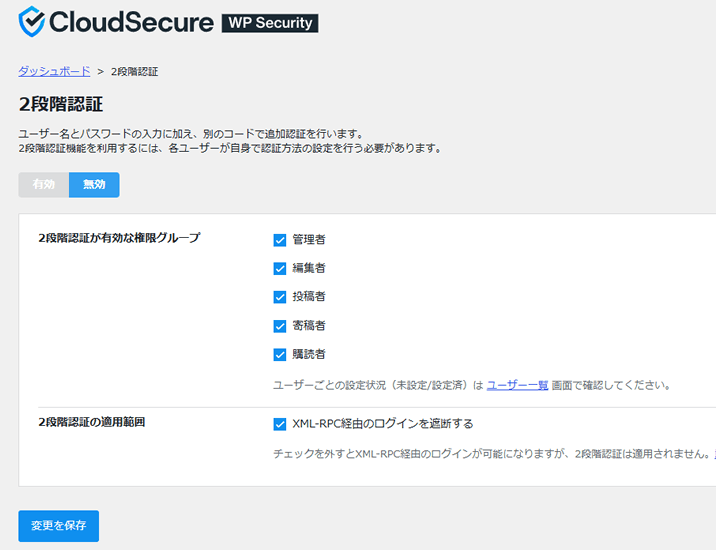The image size is (716, 551).
Task: Uncheck the 寄稿者 checkbox
Action: tap(279, 326)
